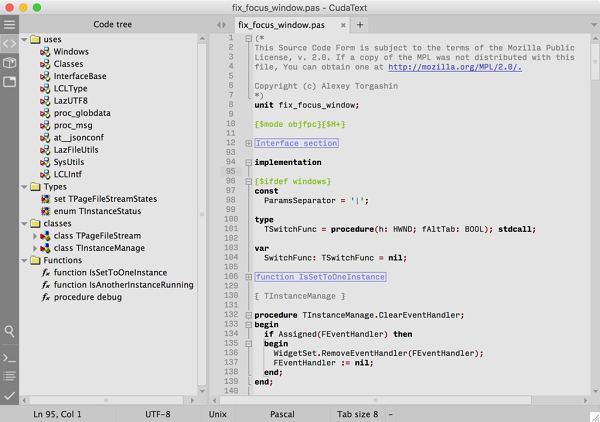Open the Search magnifier icon in sidebar
The height and width of the screenshot is (422, 600).
pos(9,331)
